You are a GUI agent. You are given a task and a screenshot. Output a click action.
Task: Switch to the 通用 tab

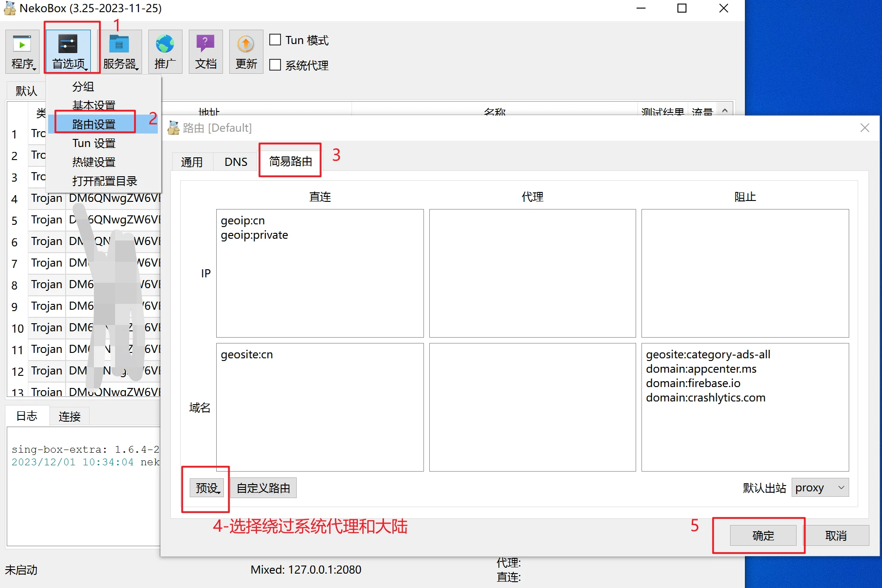(x=192, y=162)
